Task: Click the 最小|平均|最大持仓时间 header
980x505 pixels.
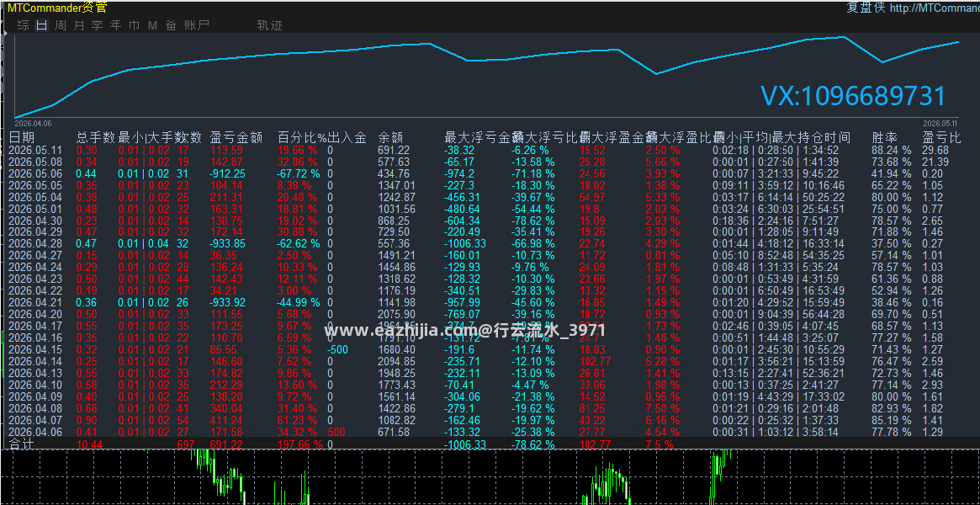Action: point(781,137)
